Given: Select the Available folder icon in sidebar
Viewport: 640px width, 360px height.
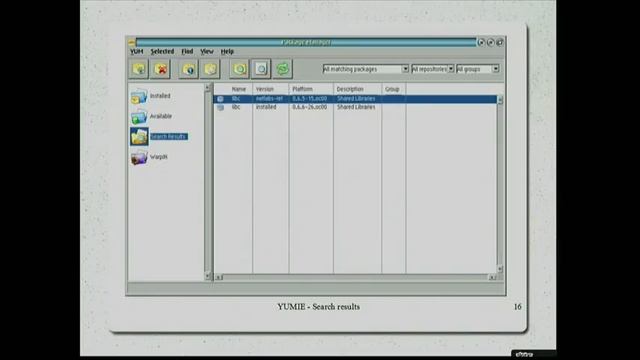Looking at the screenshot, I should [x=139, y=117].
